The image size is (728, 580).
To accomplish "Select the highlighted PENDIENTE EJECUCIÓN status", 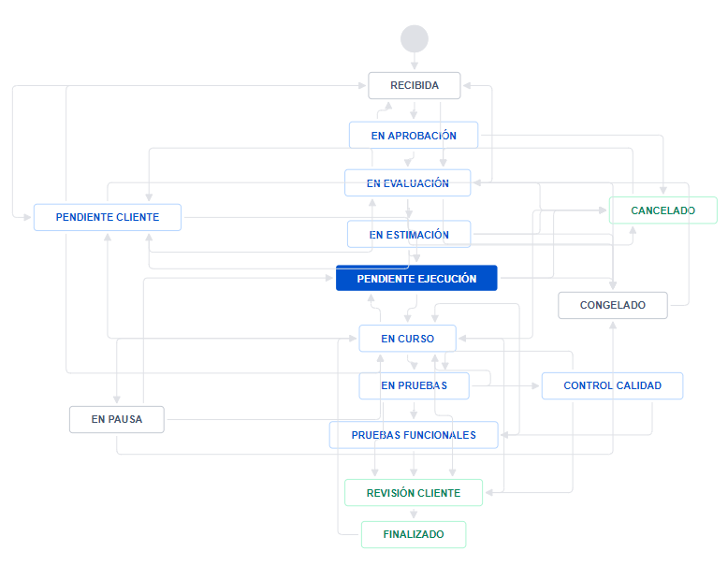I will coord(416,279).
